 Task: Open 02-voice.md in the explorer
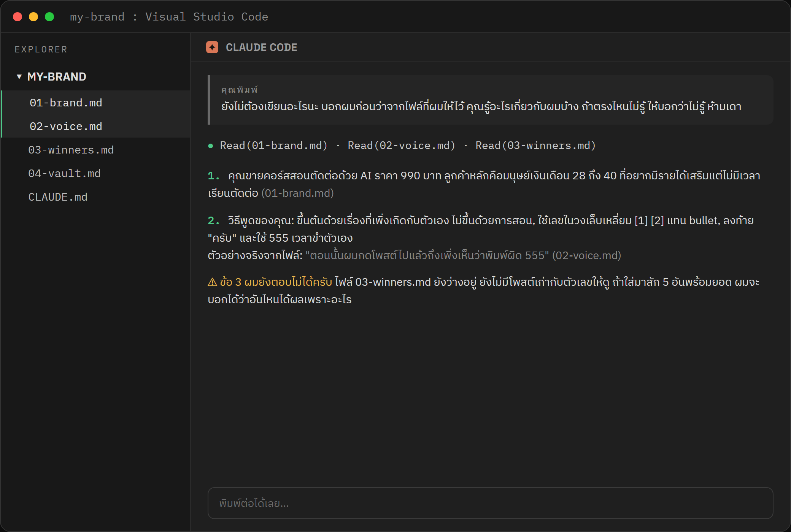click(x=96, y=126)
